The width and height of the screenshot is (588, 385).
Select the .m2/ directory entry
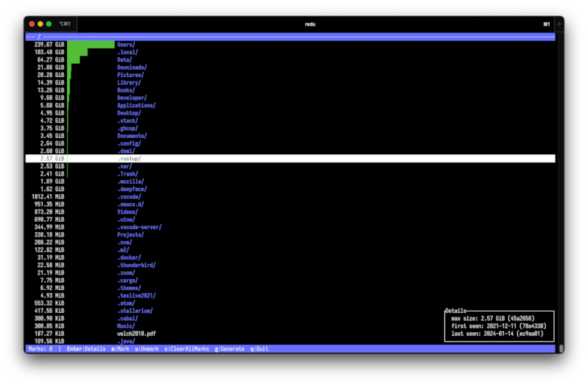123,250
